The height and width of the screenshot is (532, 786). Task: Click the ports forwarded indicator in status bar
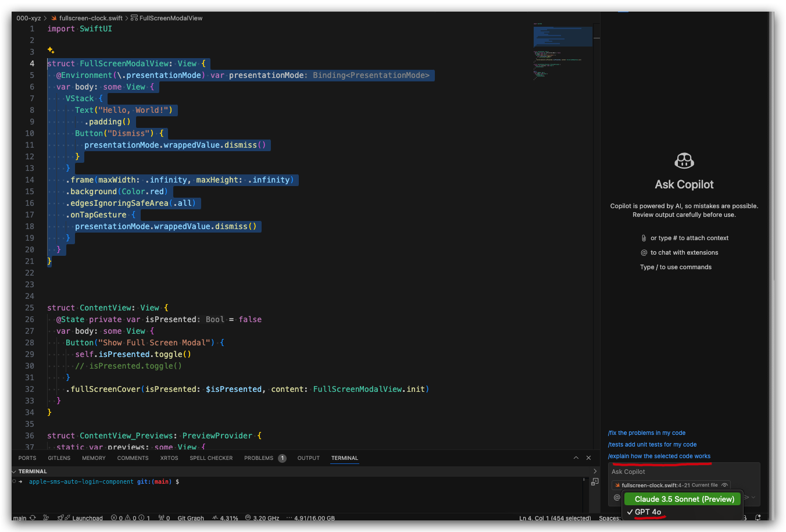(164, 518)
